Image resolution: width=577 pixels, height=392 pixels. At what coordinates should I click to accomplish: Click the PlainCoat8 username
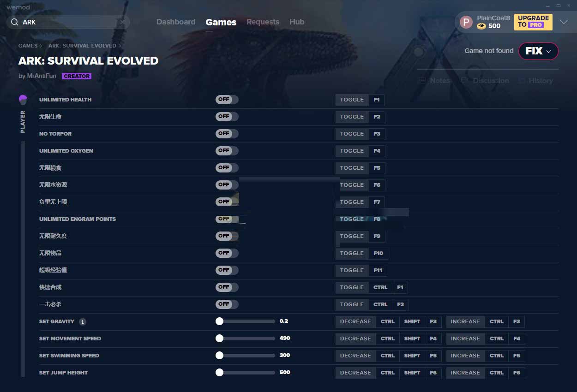click(x=493, y=18)
